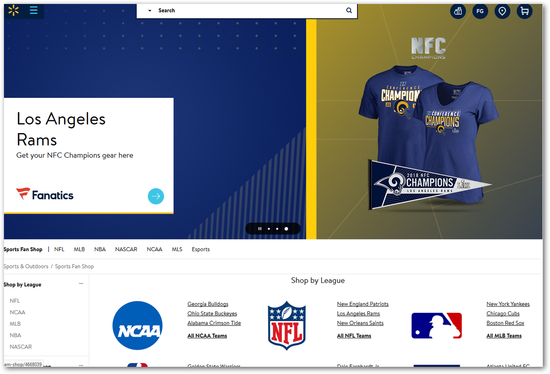Open the store location pin icon
550x374 pixels.
[x=502, y=11]
